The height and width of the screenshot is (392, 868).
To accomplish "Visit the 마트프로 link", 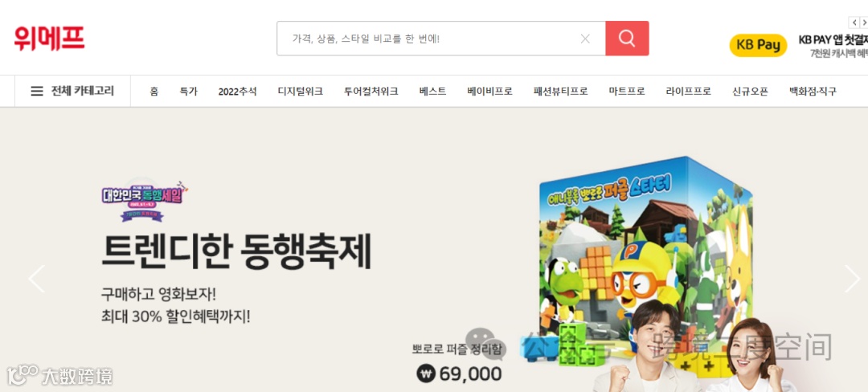I will (627, 92).
